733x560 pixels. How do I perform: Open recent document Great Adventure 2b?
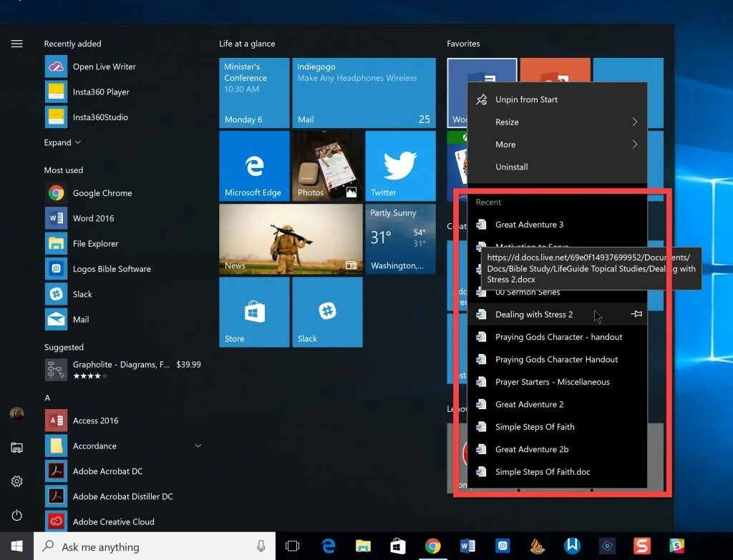pyautogui.click(x=557, y=449)
